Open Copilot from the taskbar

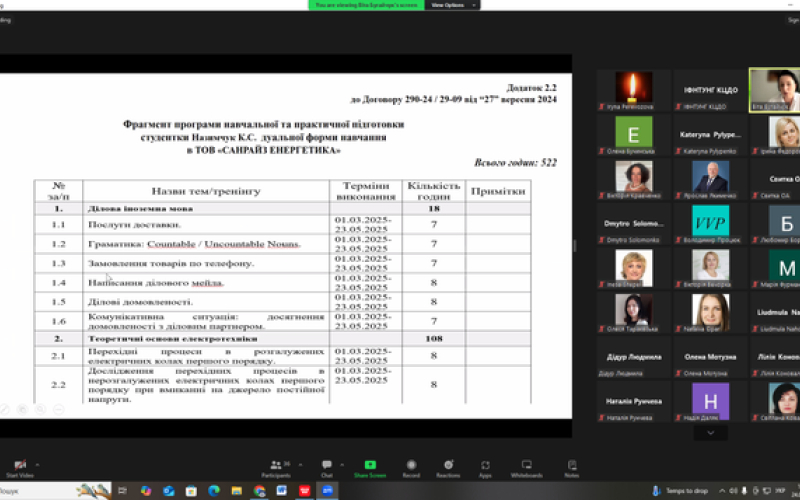point(146,491)
